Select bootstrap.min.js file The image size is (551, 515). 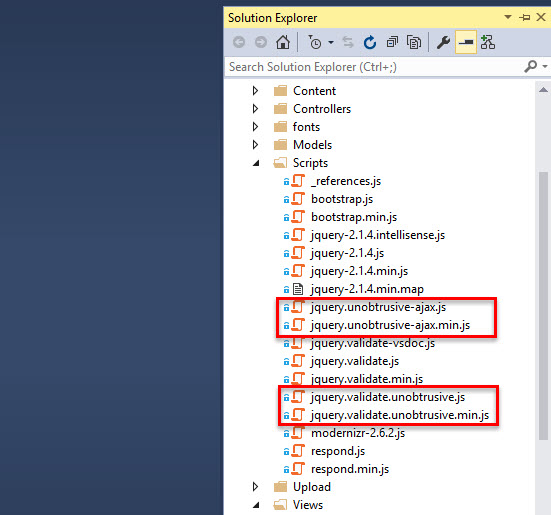[x=354, y=217]
